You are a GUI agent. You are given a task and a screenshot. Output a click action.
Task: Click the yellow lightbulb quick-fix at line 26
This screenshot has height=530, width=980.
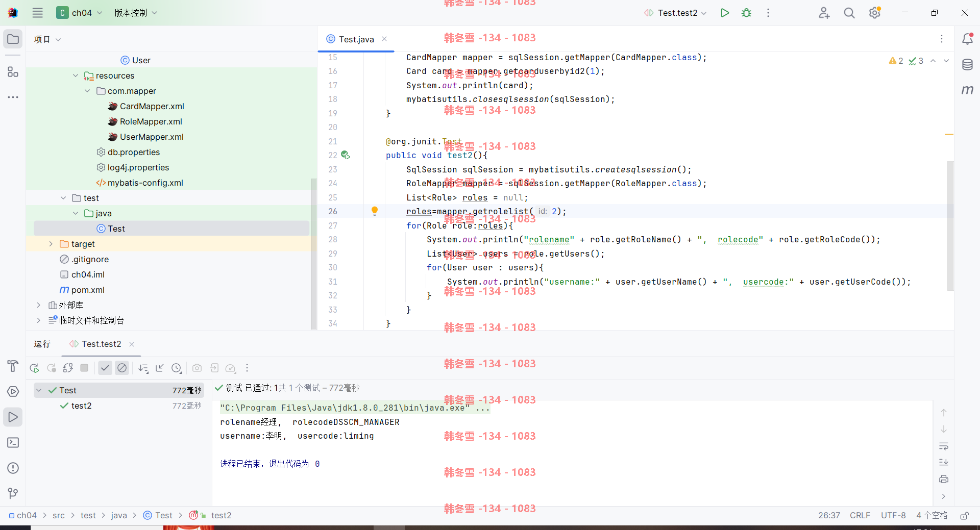click(x=374, y=211)
